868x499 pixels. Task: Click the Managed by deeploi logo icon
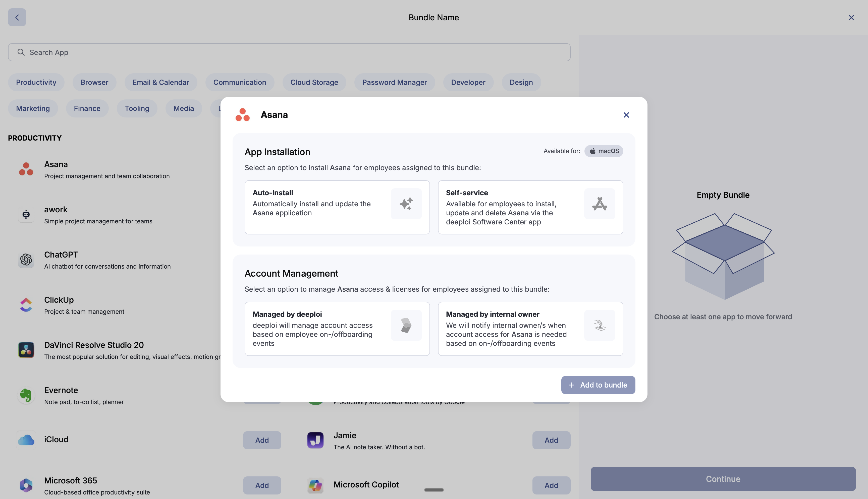(406, 325)
